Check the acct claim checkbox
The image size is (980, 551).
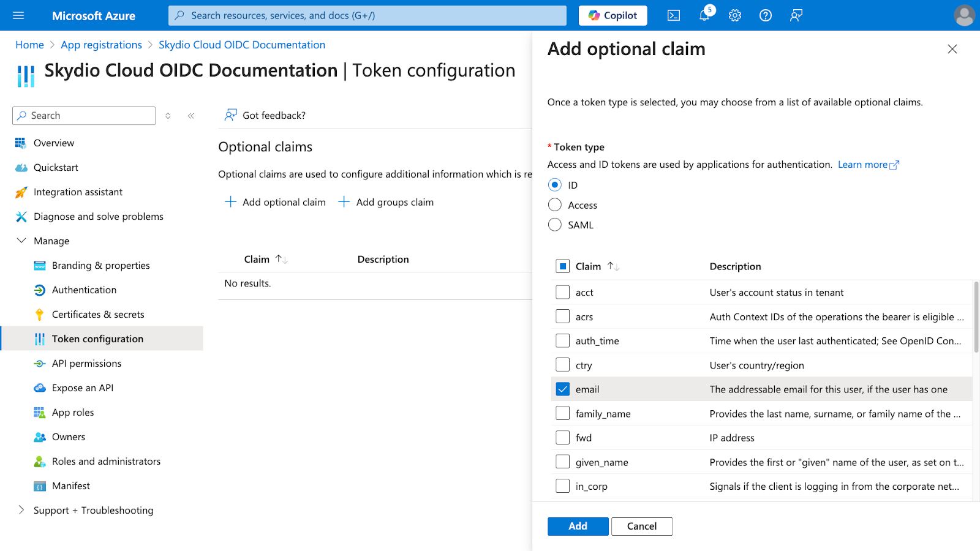562,292
